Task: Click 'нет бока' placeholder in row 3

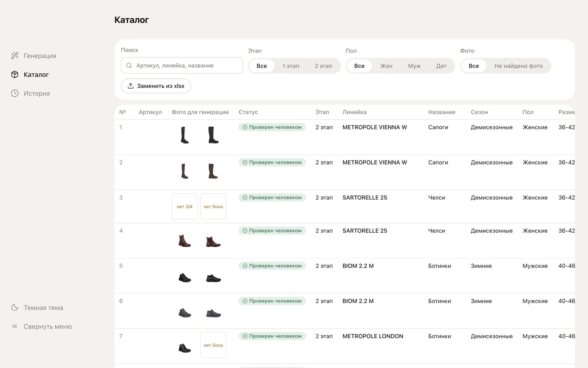Action: pyautogui.click(x=213, y=206)
